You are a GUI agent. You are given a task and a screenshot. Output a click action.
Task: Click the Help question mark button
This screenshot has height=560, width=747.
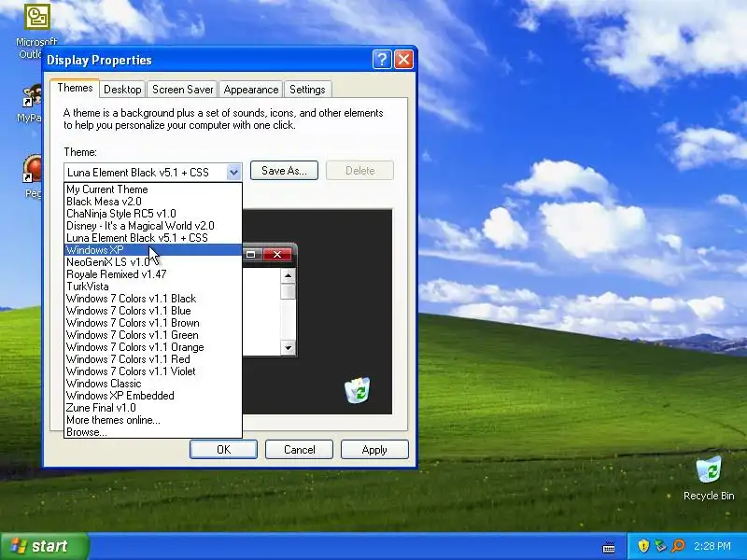[x=382, y=60]
